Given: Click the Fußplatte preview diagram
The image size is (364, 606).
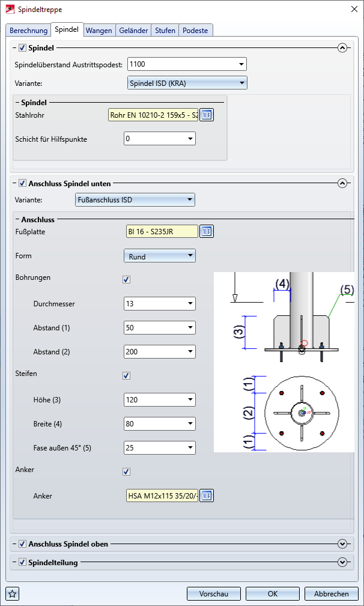Looking at the screenshot, I should [x=284, y=362].
